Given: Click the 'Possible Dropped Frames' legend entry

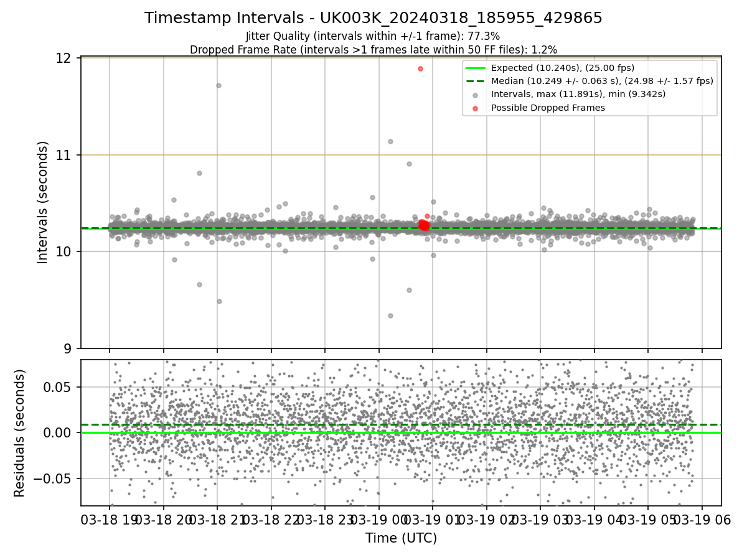Looking at the screenshot, I should point(548,108).
